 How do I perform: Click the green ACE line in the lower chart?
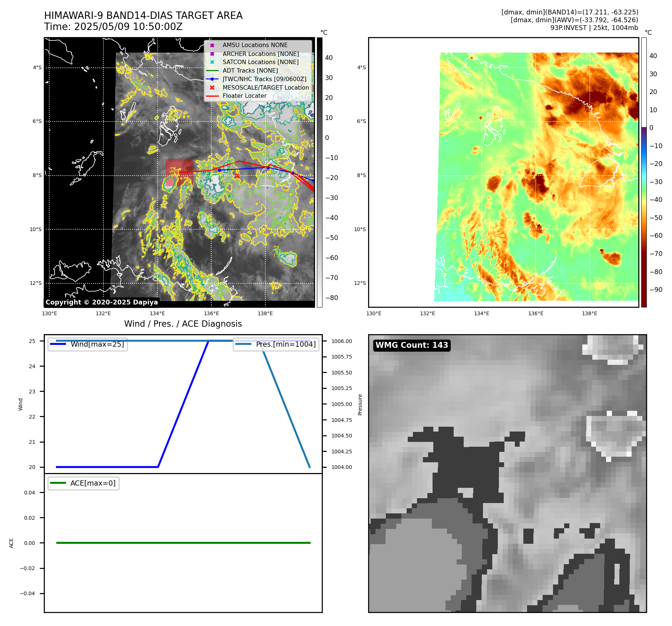click(183, 543)
